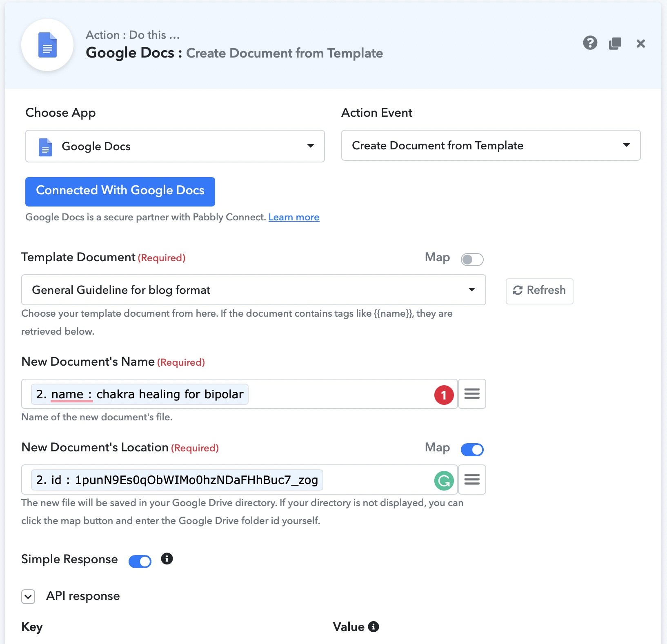
Task: Click the 'API response' label
Action: coord(83,596)
